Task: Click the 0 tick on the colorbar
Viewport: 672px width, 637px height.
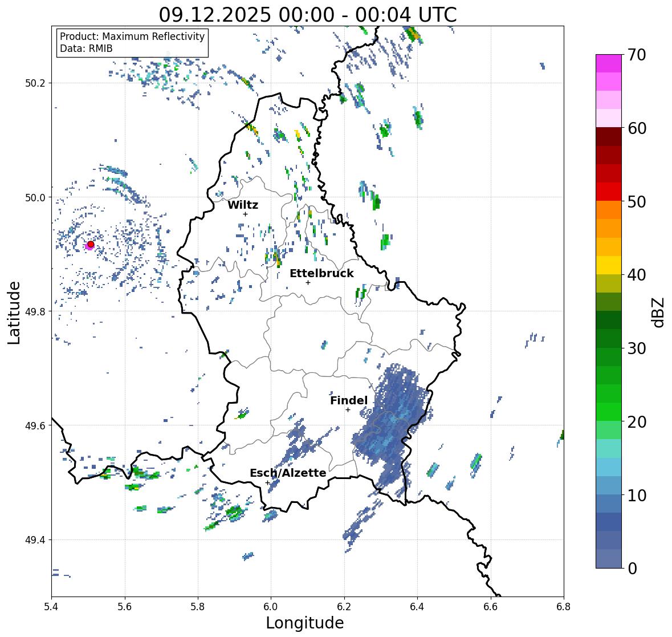Action: [632, 569]
